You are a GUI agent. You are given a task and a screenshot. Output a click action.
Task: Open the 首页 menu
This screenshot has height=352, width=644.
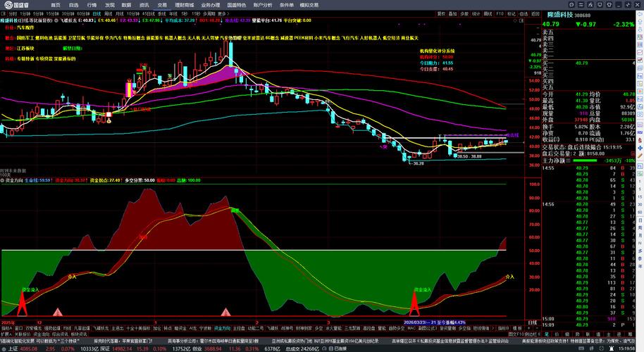click(56, 5)
